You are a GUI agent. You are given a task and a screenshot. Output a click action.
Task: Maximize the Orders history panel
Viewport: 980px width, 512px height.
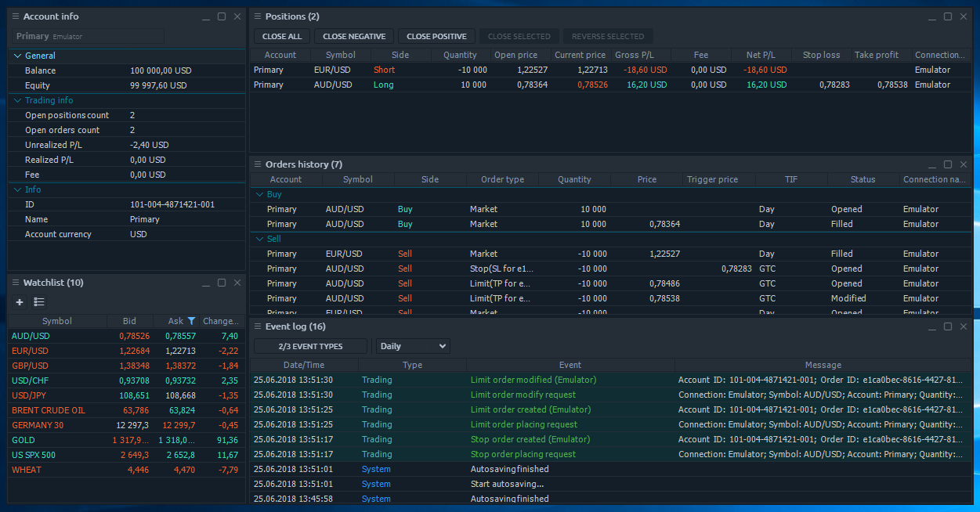click(947, 164)
